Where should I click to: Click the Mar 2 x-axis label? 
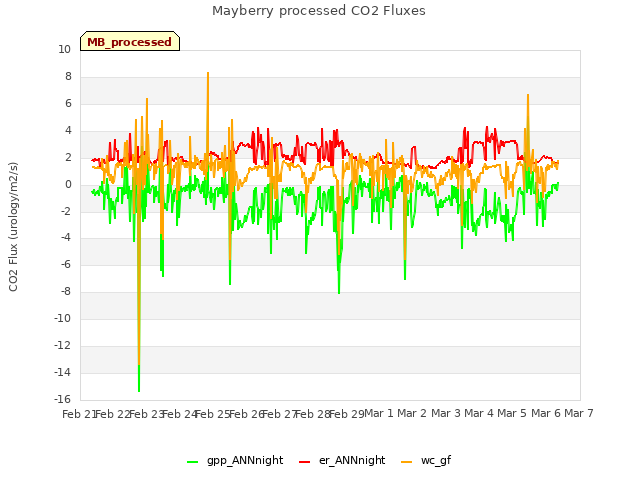point(412,413)
